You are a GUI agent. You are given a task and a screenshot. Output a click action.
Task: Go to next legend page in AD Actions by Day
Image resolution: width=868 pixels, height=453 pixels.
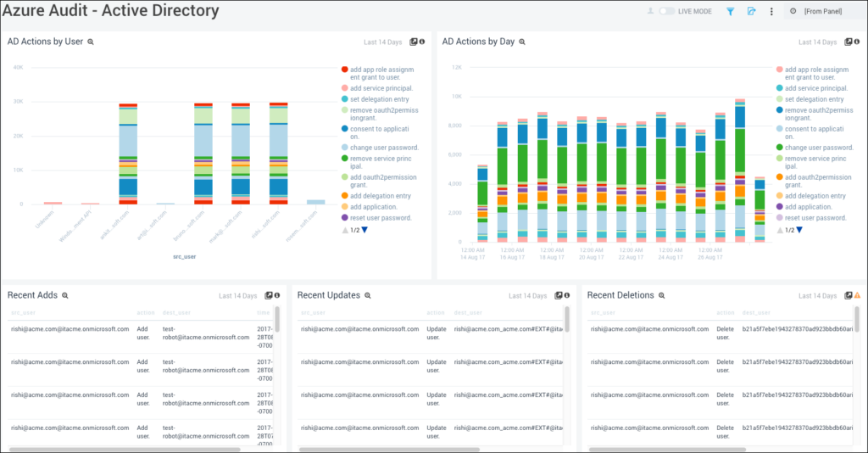800,230
